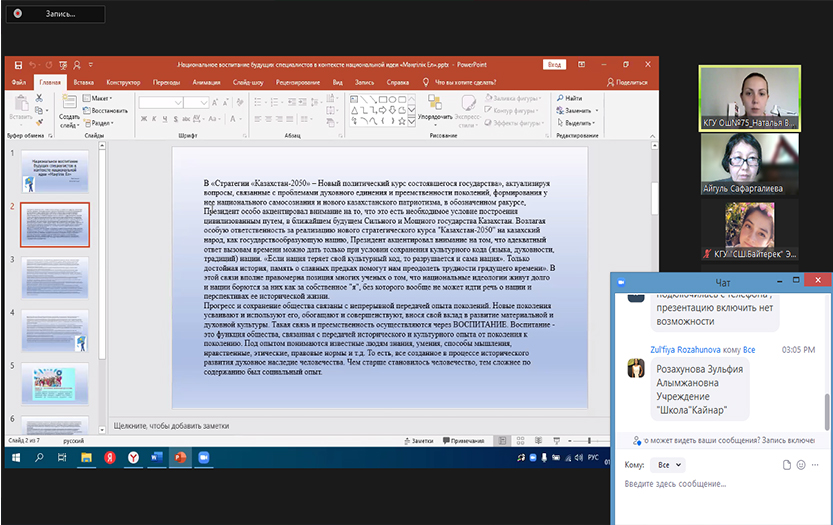
Task: Click the Zoom icon in the taskbar
Action: tap(204, 456)
